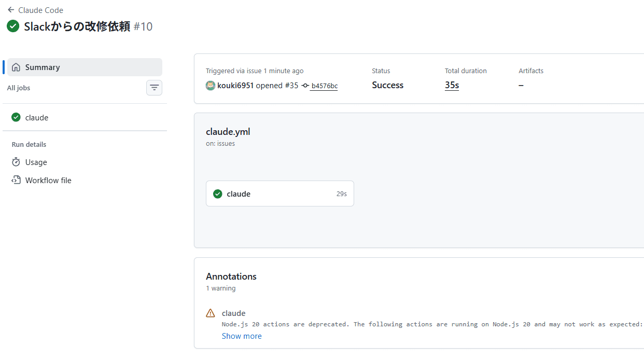Open the claude annotation title

(234, 313)
